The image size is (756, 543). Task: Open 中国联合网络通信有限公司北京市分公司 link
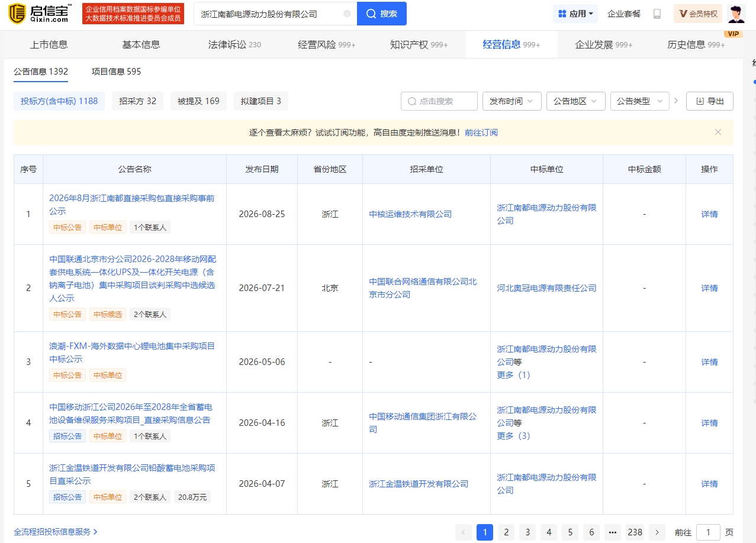tap(423, 288)
